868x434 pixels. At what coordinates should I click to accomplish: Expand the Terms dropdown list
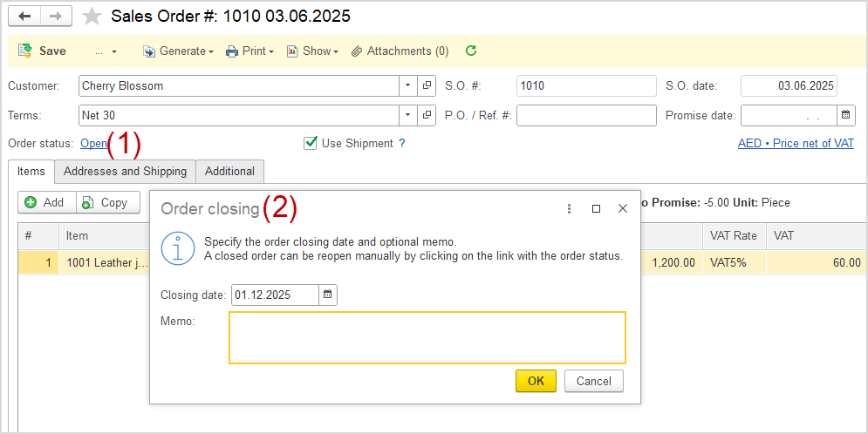(408, 115)
